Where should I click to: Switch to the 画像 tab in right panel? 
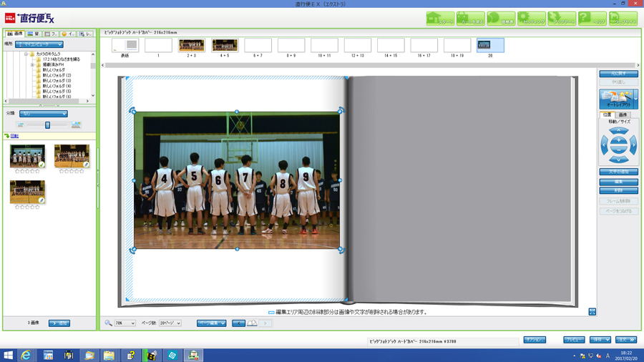(x=623, y=114)
